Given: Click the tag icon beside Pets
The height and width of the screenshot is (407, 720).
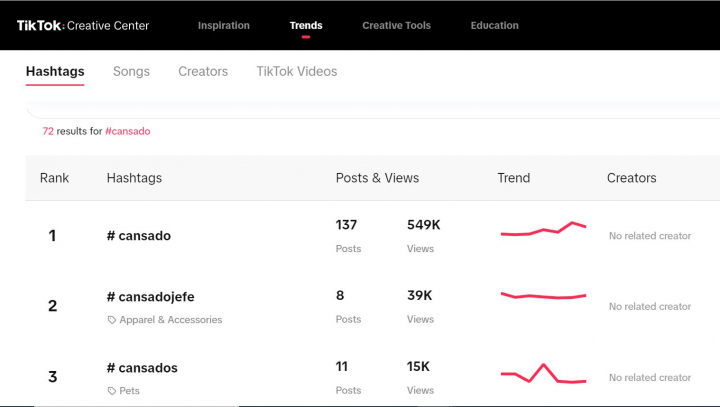Looking at the screenshot, I should click(x=111, y=391).
